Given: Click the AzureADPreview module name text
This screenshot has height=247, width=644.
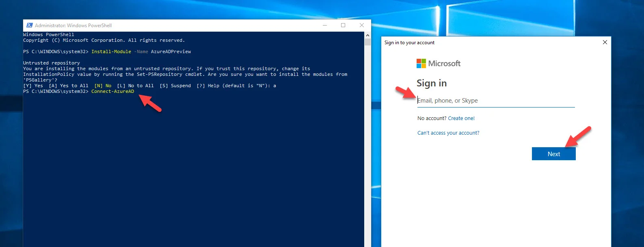Looking at the screenshot, I should tap(171, 52).
